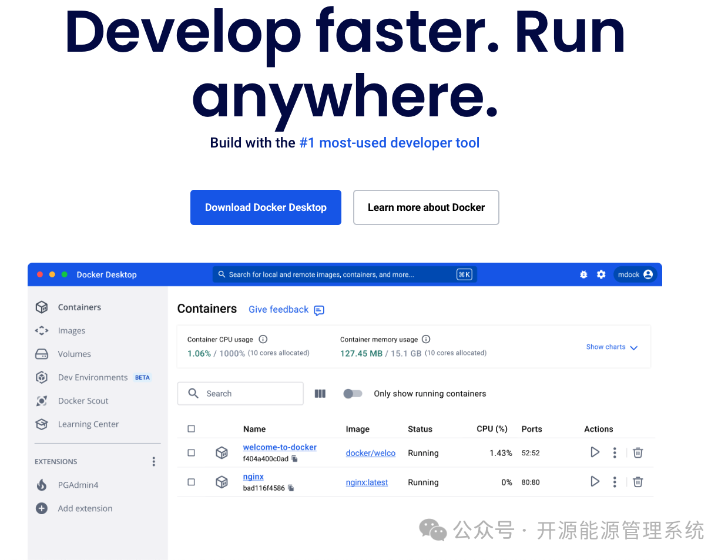This screenshot has width=728, height=560.
Task: Click the nginx container cube icon
Action: [x=222, y=482]
